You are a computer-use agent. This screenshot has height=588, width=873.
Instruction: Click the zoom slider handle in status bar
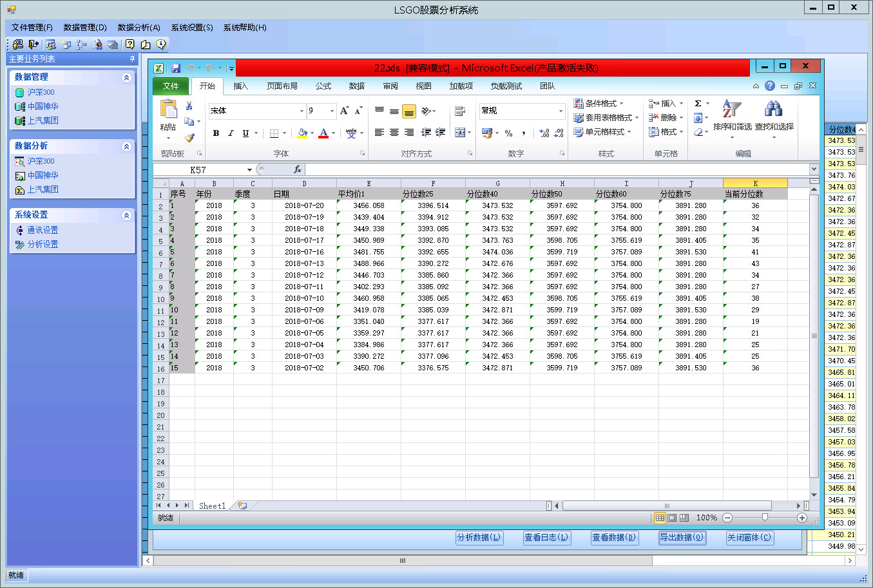click(x=765, y=518)
